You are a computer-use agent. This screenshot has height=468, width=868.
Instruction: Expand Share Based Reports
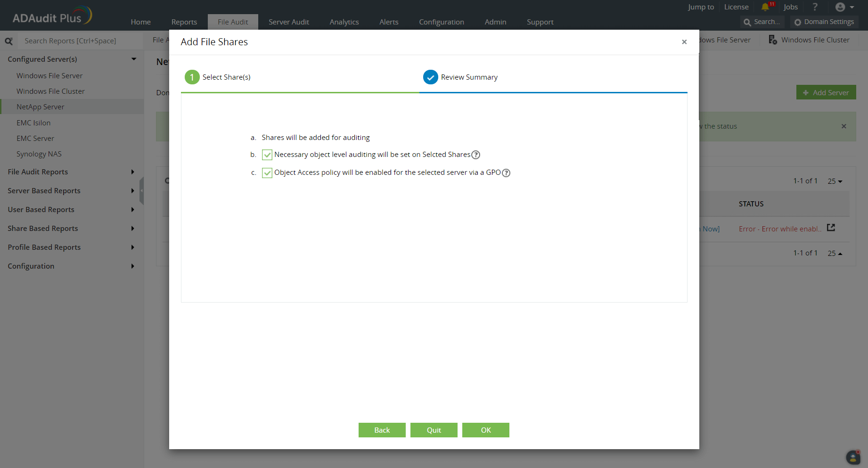click(x=133, y=229)
